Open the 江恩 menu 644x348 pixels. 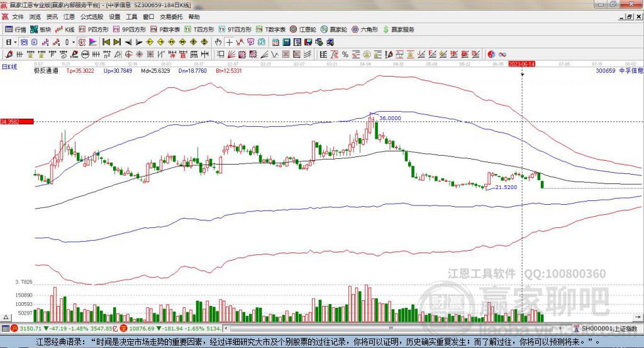coord(69,17)
